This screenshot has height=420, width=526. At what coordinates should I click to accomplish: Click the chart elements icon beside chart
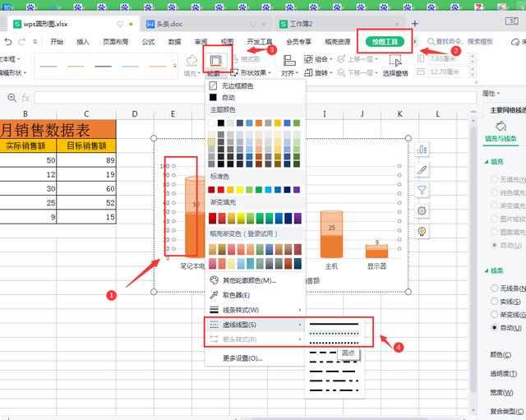[422, 149]
